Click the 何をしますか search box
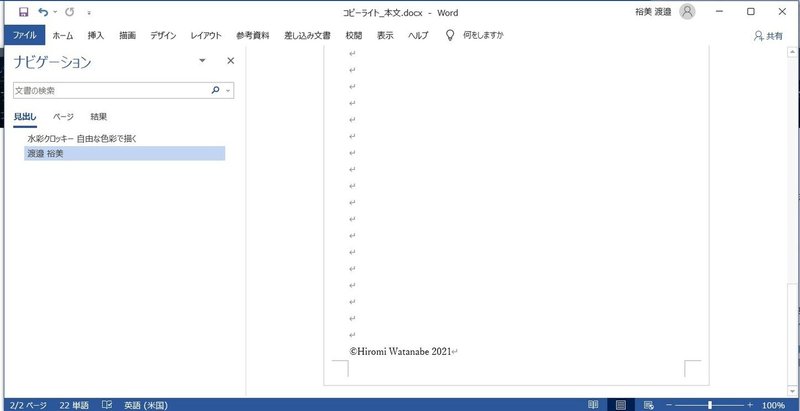The image size is (800, 411). [x=483, y=35]
